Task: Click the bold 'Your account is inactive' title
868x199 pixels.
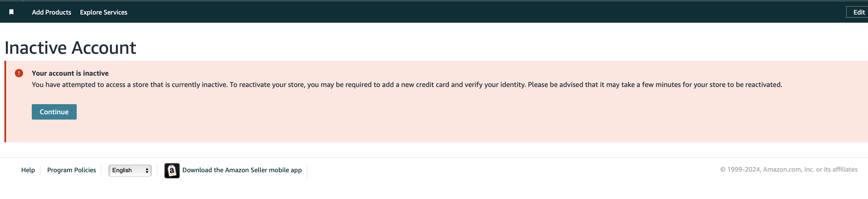Action: click(70, 73)
